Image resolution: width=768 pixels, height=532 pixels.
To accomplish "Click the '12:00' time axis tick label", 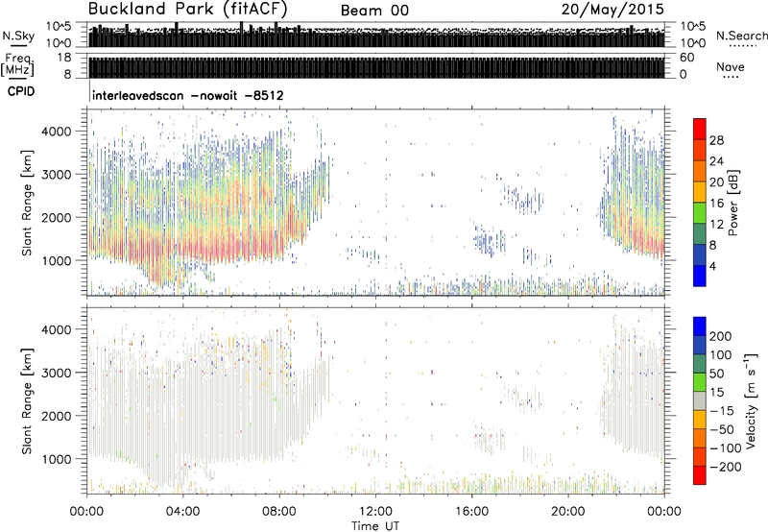I will pos(375,512).
